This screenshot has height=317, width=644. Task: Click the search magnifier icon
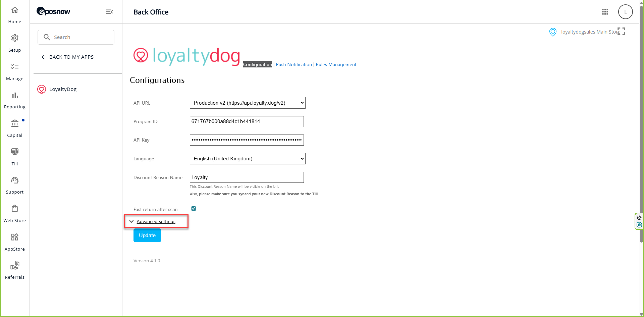pos(47,37)
